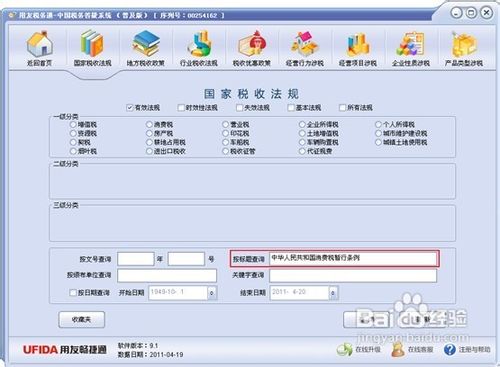
Task: Select the 车辆购置税 radio button
Action: point(302,142)
